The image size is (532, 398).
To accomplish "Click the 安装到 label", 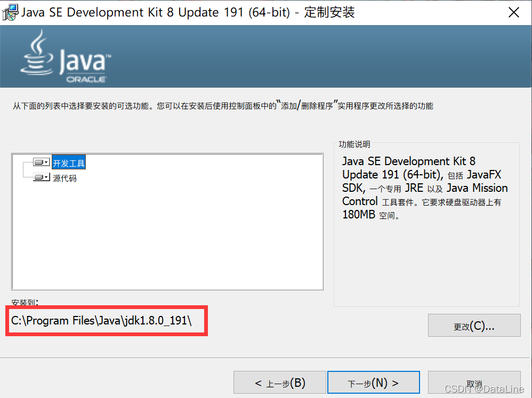I will 25,302.
